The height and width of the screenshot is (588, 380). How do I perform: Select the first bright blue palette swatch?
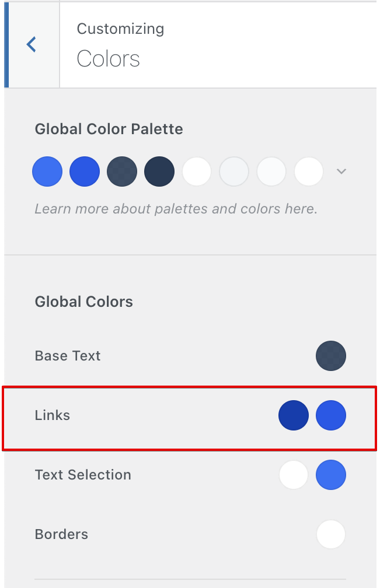(x=47, y=171)
